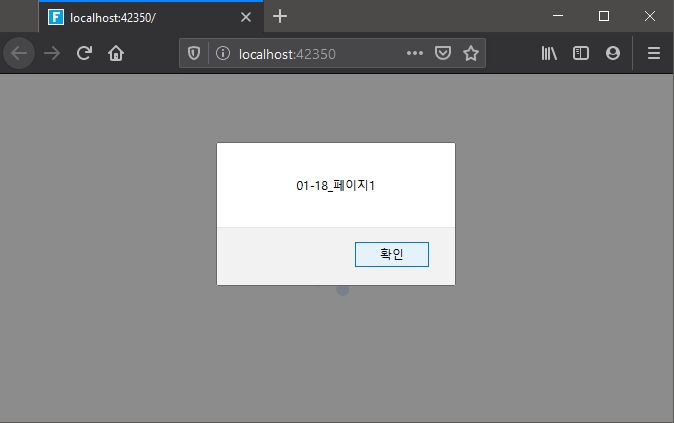Save the page to Pocket
This screenshot has height=423, width=674.
(444, 54)
